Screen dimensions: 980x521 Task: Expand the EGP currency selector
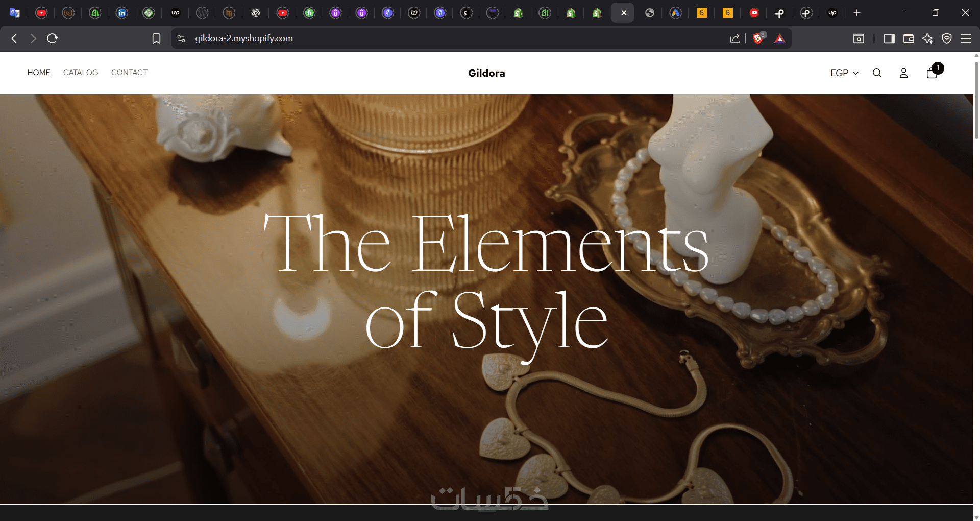[x=844, y=73]
